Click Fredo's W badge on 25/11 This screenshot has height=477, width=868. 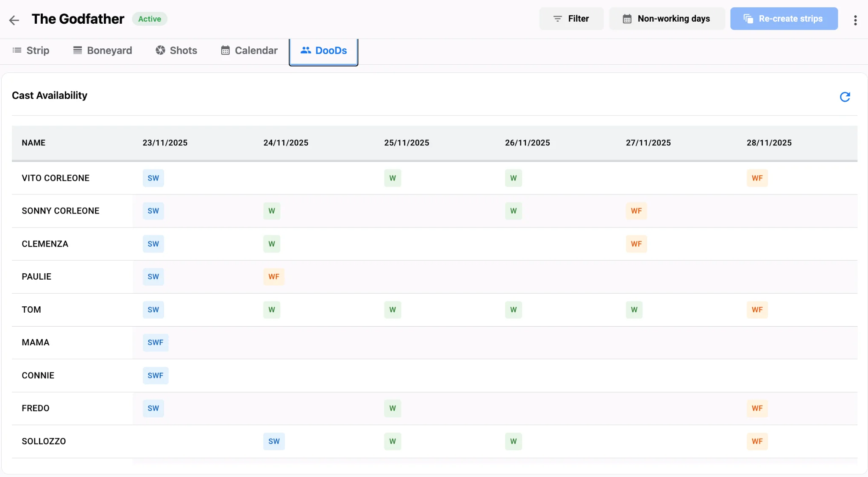point(392,408)
